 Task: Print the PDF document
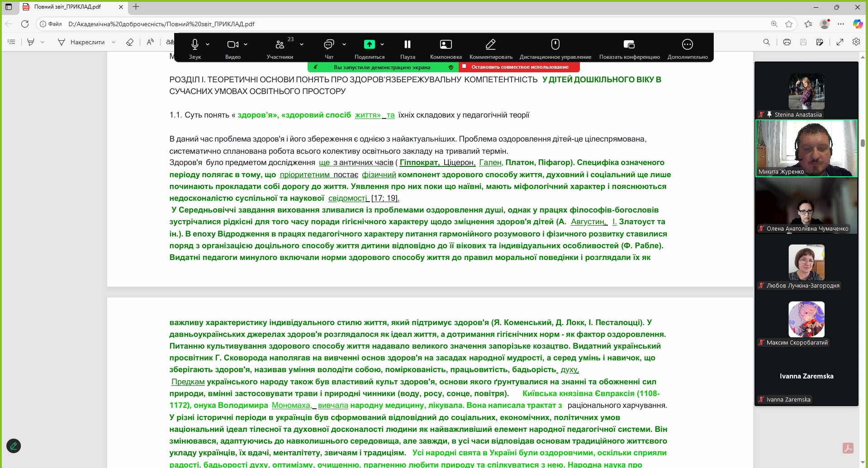(x=787, y=42)
